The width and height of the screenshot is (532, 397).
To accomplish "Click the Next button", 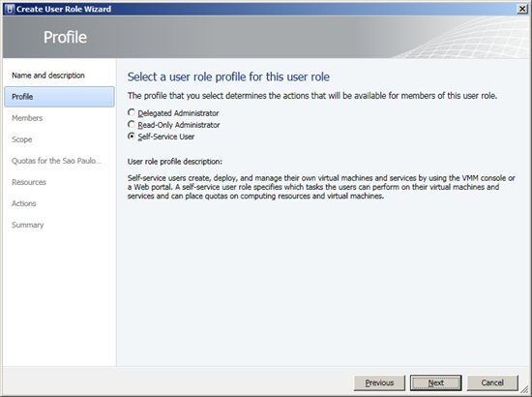I will (435, 383).
